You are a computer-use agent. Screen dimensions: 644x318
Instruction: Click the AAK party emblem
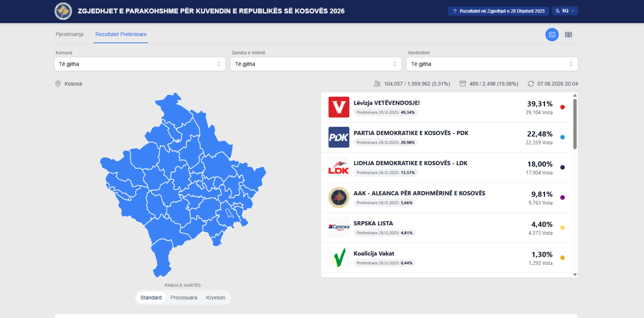[339, 198]
